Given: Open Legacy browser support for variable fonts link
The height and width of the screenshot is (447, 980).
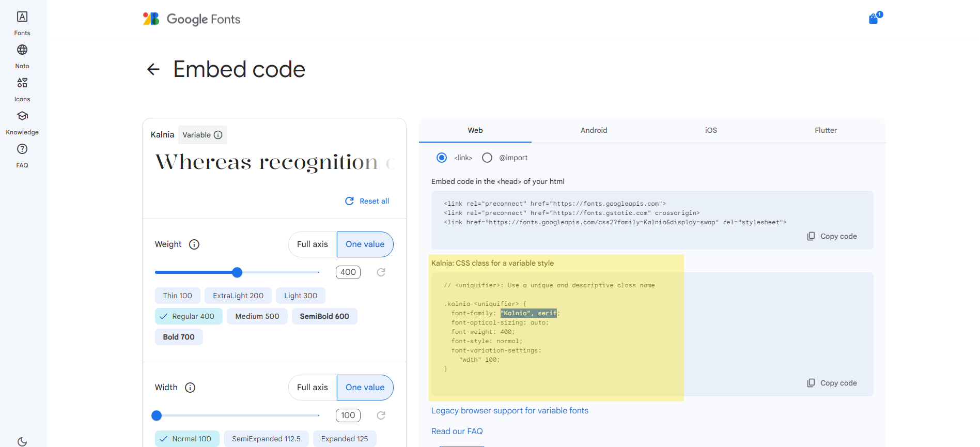Looking at the screenshot, I should [x=510, y=411].
